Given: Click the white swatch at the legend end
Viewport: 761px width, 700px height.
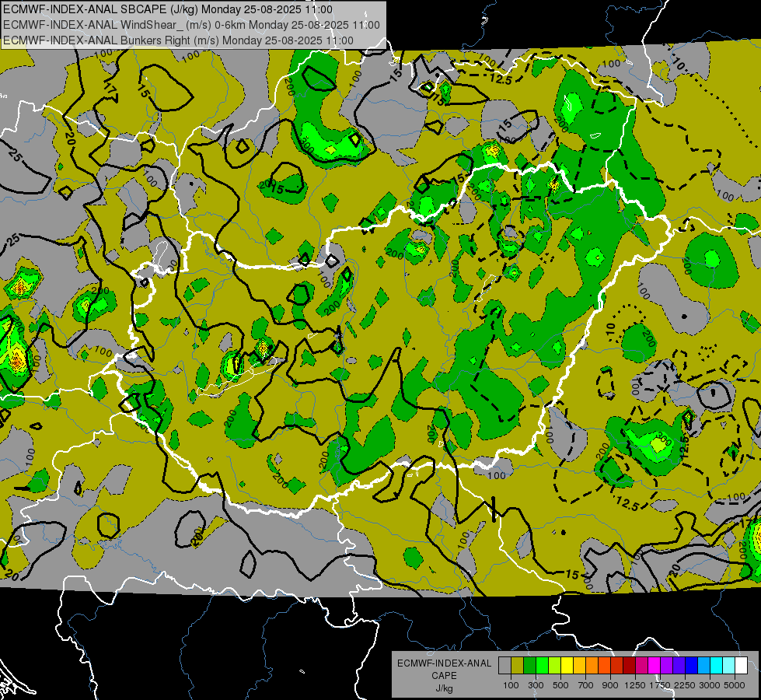Looking at the screenshot, I should click(741, 665).
